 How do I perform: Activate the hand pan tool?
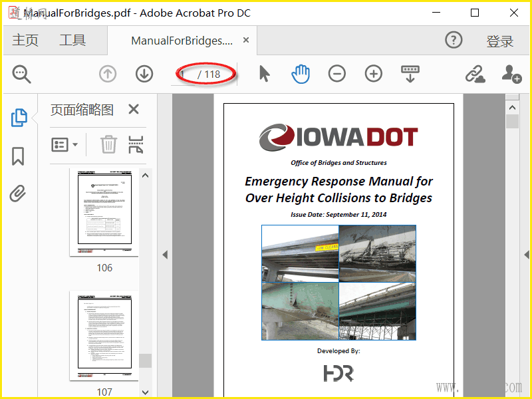(x=301, y=74)
